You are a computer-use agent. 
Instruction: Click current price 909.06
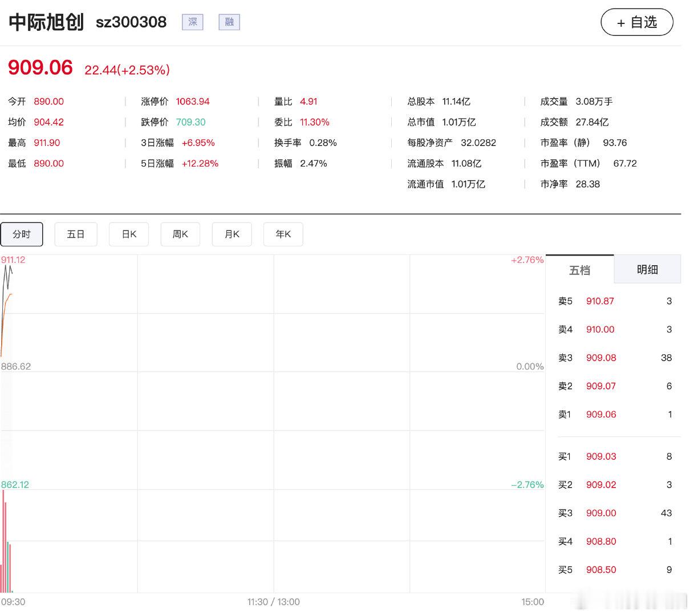[40, 67]
